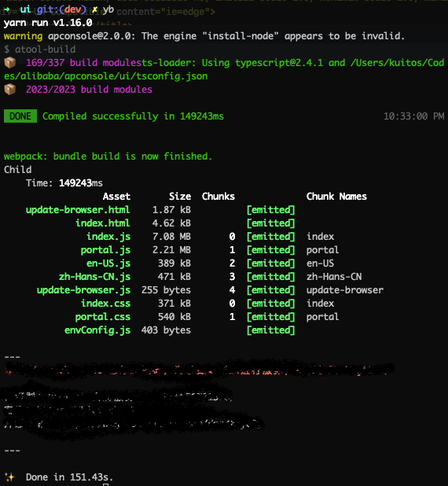Click the yellow warning label
Viewport: 448px width, 486px height.
tap(24, 36)
